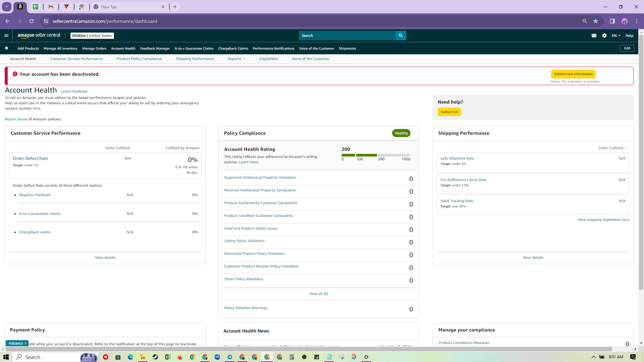Open the Seller Central settings gear
The width and height of the screenshot is (644, 362).
click(x=604, y=36)
